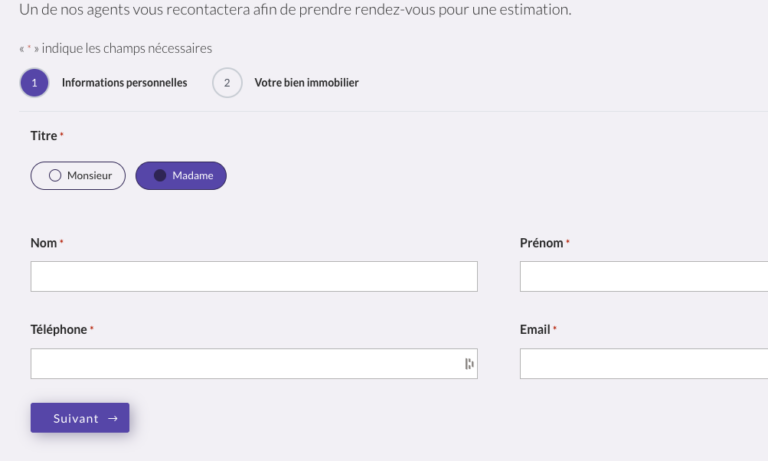Select the Madame title option
The height and width of the screenshot is (461, 768).
pos(181,176)
